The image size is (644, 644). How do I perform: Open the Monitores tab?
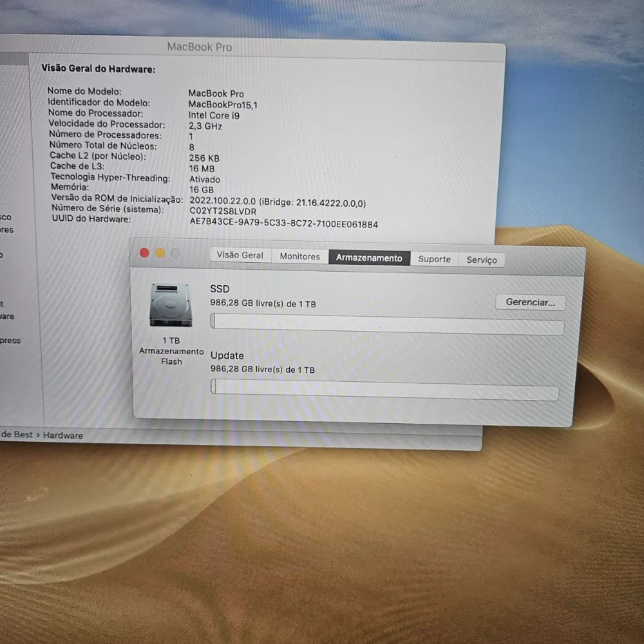tap(300, 256)
